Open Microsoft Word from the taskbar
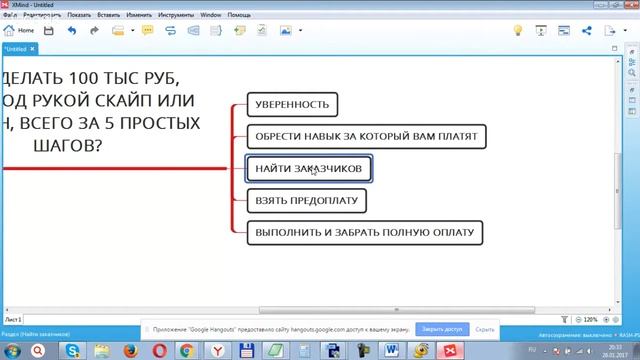 pos(392,351)
